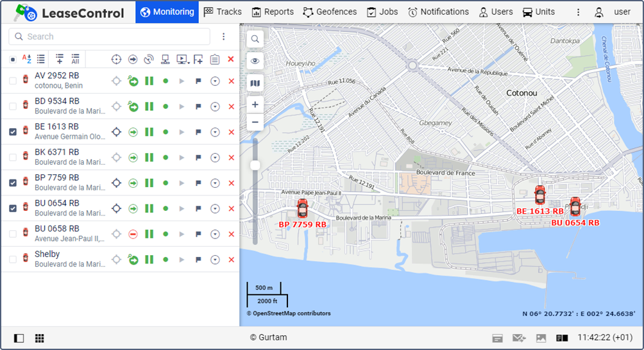Click the map layers icon
This screenshot has width=644, height=350.
click(x=255, y=83)
